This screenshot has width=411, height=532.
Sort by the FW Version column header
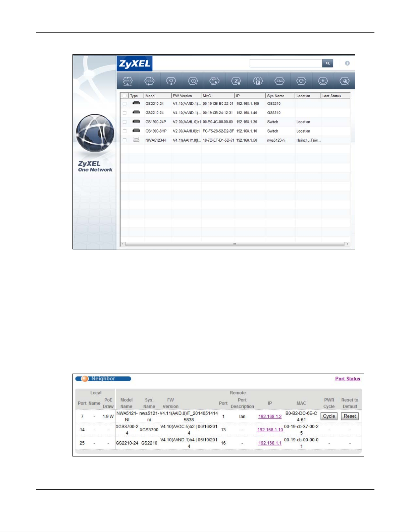[186, 96]
